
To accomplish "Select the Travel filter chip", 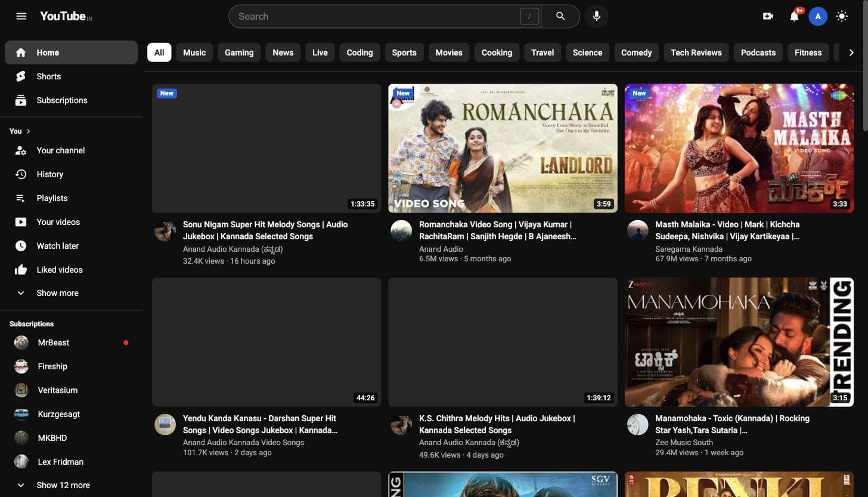I will 542,53.
